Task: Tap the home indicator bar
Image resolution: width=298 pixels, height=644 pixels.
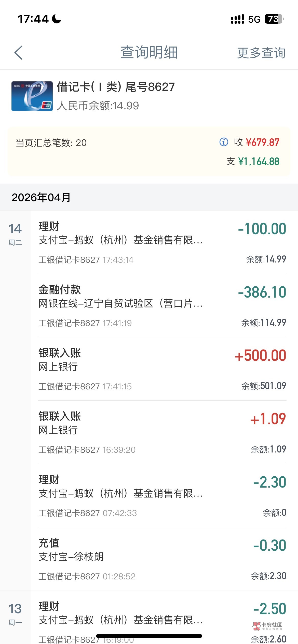Action: [x=149, y=636]
